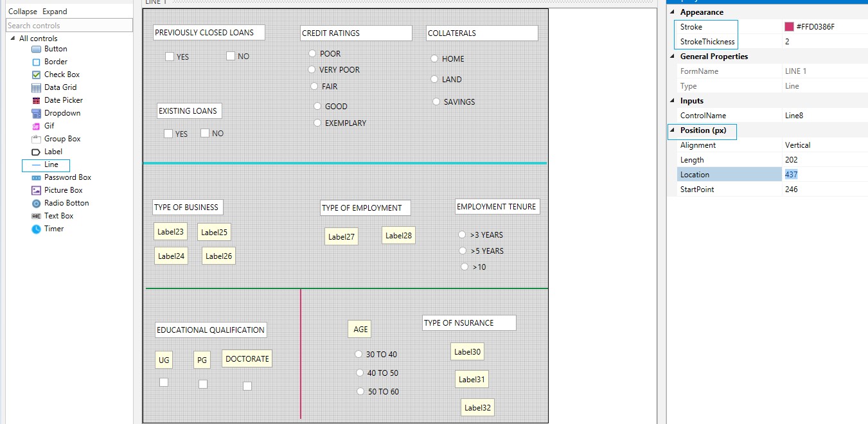Select the Button control icon
The image size is (868, 424).
36,49
